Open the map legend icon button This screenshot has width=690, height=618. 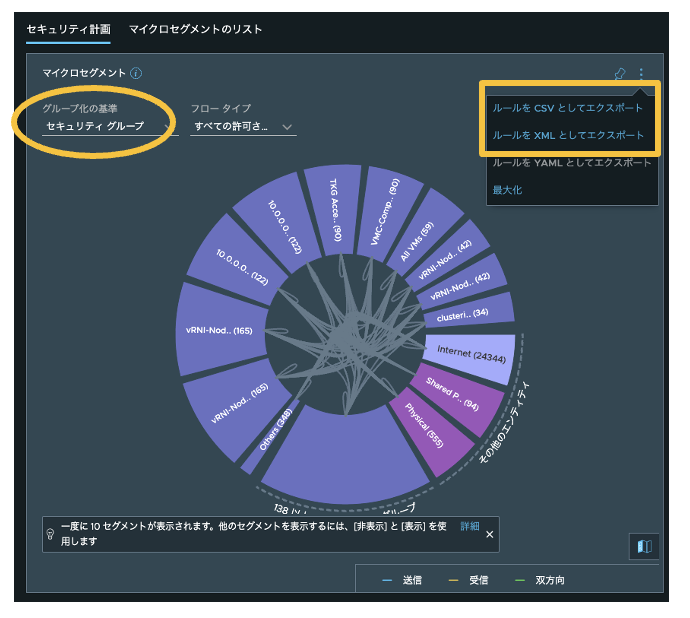644,546
